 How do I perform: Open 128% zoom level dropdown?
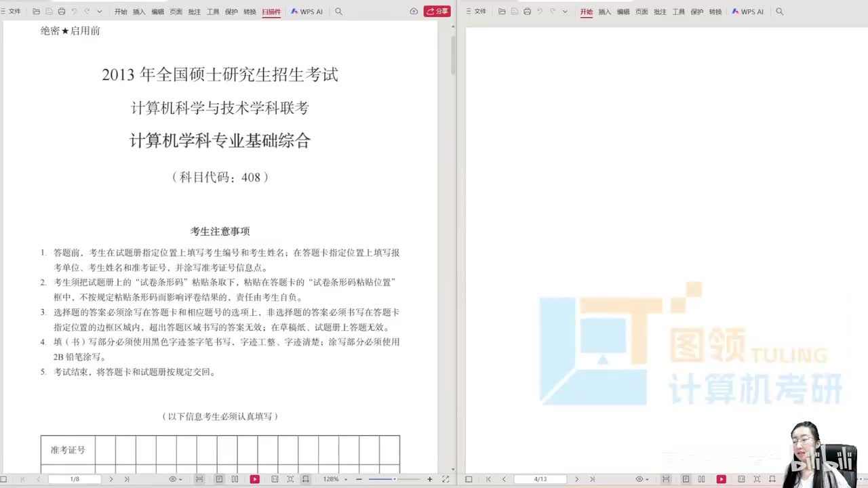[336, 479]
